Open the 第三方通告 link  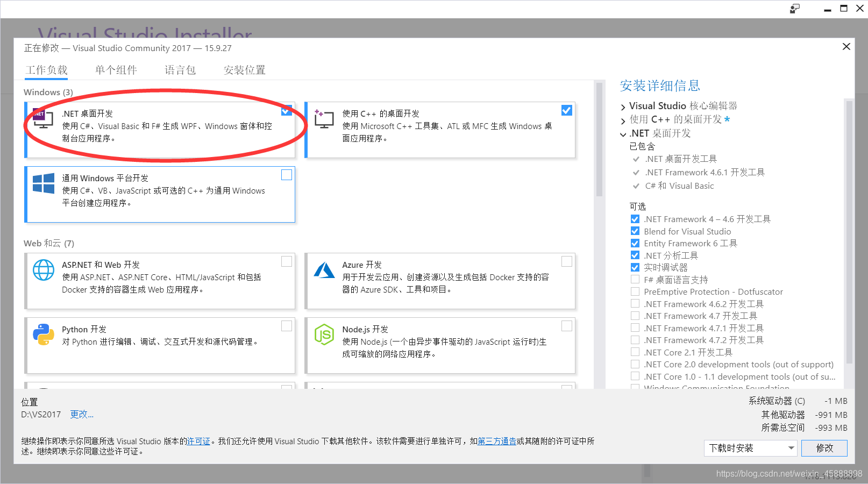pyautogui.click(x=497, y=441)
